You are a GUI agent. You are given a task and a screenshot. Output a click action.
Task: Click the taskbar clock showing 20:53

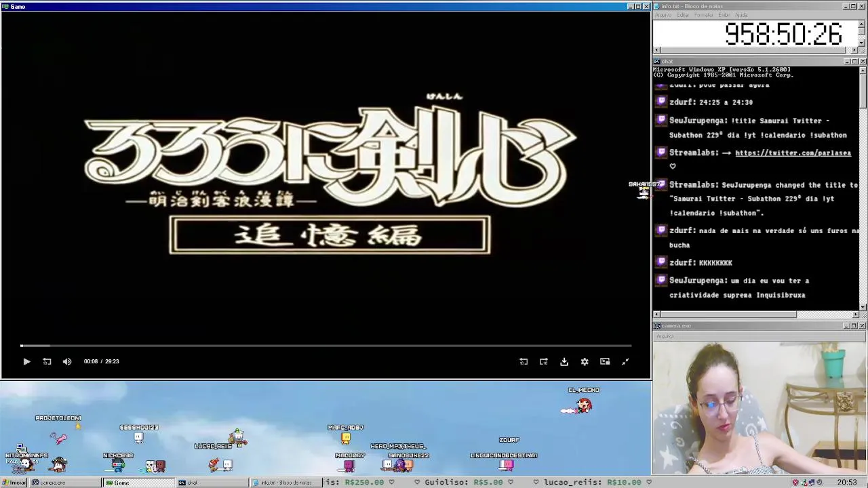[x=846, y=483]
